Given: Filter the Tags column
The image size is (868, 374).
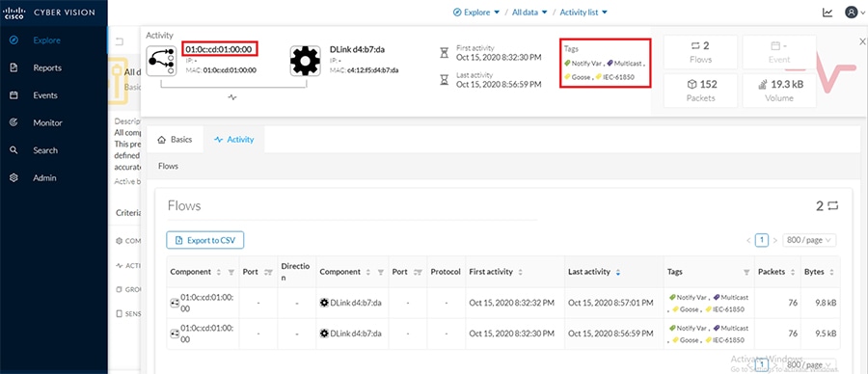Looking at the screenshot, I should tap(746, 272).
